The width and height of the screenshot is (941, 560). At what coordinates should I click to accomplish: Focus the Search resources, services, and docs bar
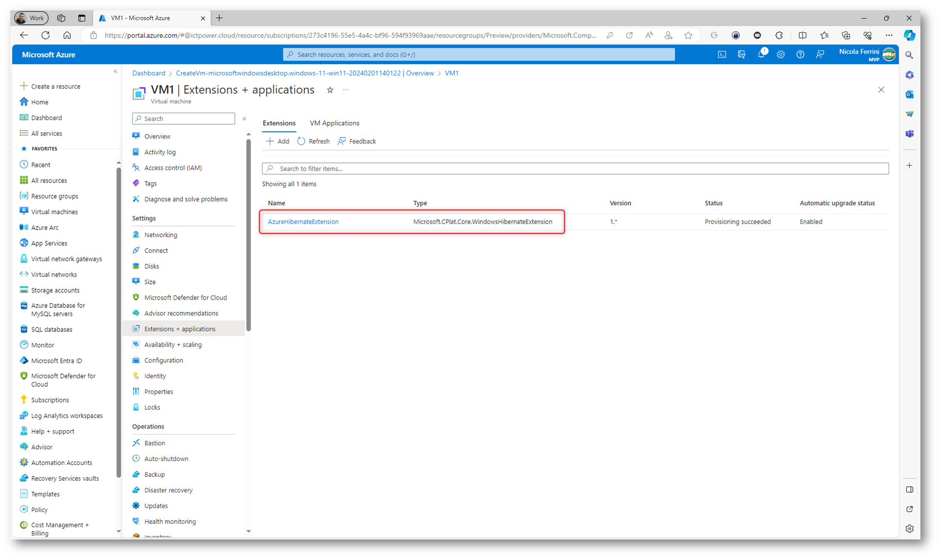tap(479, 55)
